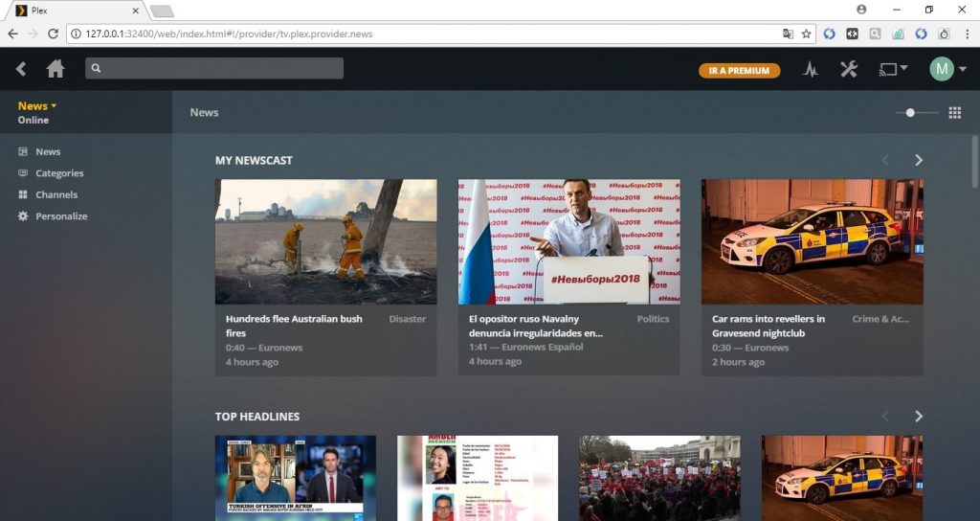980x521 pixels.
Task: Select News in the sidebar
Action: click(x=48, y=151)
